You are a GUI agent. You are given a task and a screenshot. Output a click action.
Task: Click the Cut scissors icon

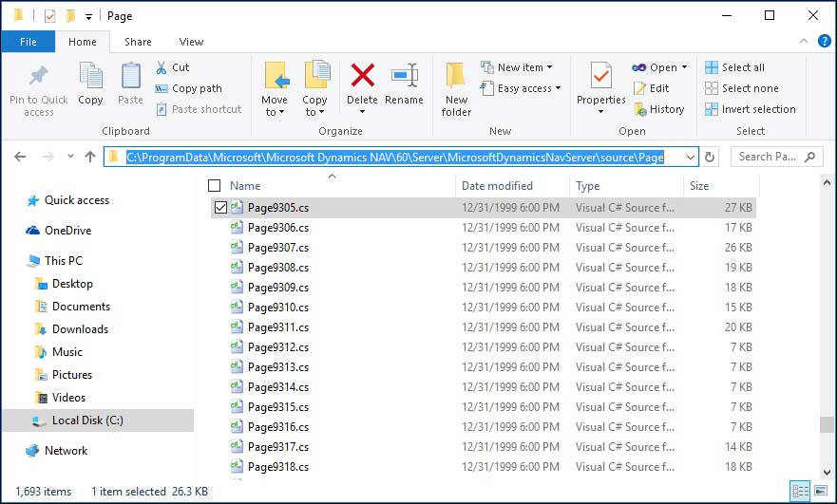click(162, 67)
